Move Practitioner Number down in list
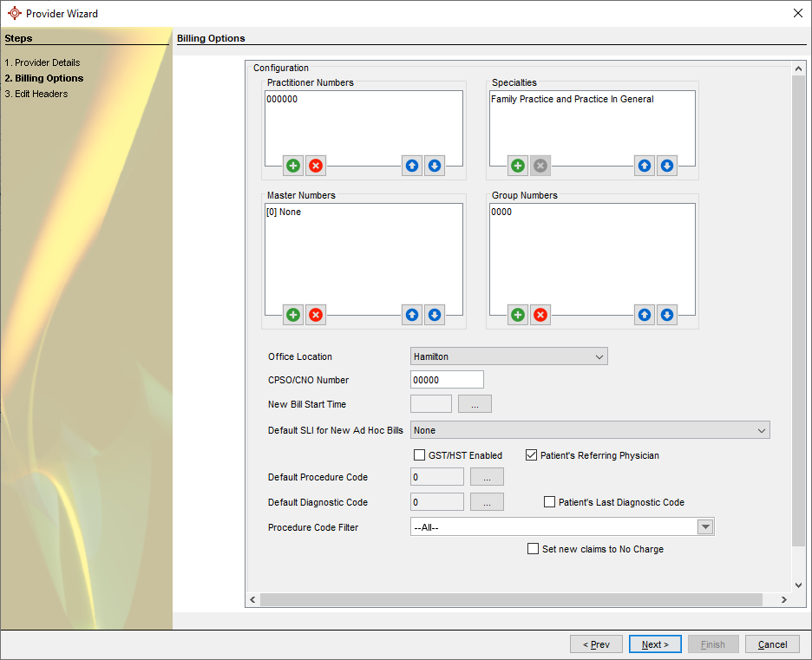 click(x=435, y=166)
